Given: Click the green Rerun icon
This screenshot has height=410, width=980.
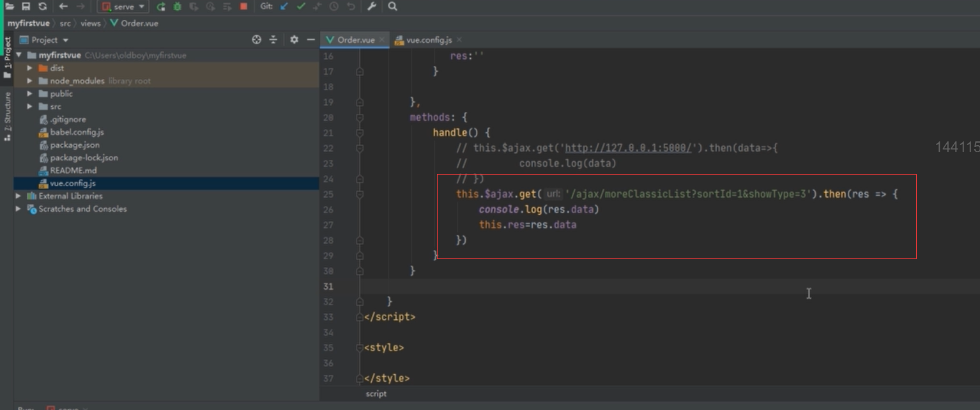Looking at the screenshot, I should click(161, 6).
